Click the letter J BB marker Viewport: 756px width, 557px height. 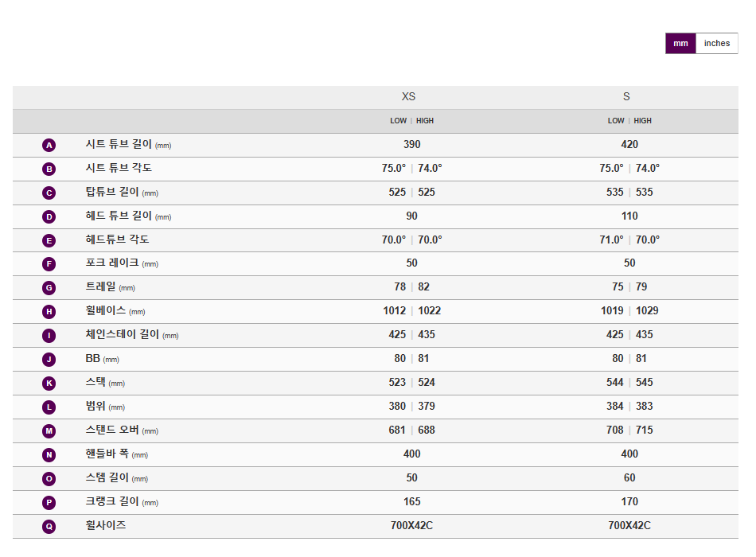(49, 360)
